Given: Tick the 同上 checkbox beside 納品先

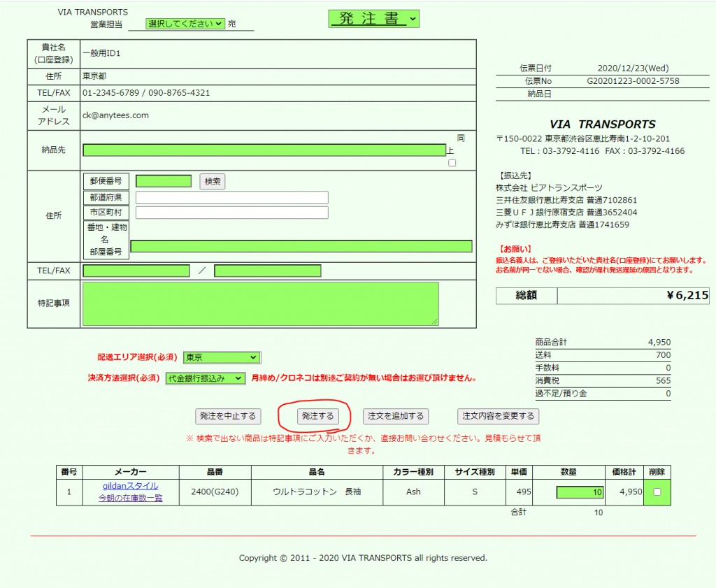Looking at the screenshot, I should click(452, 163).
